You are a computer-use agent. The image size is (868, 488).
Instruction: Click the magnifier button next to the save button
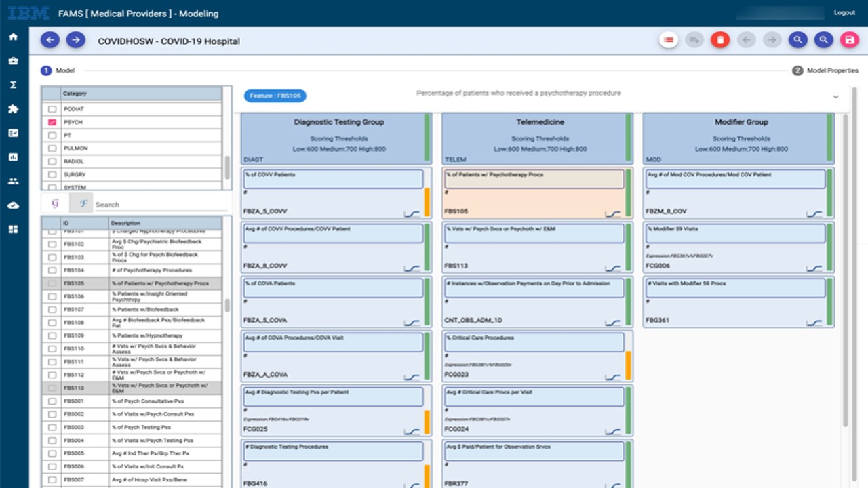823,40
